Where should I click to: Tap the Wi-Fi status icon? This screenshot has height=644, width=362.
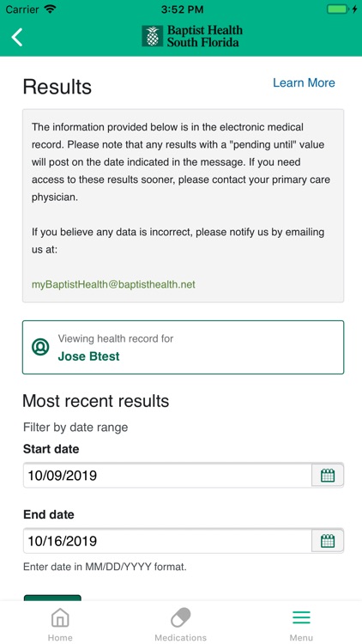(x=51, y=9)
